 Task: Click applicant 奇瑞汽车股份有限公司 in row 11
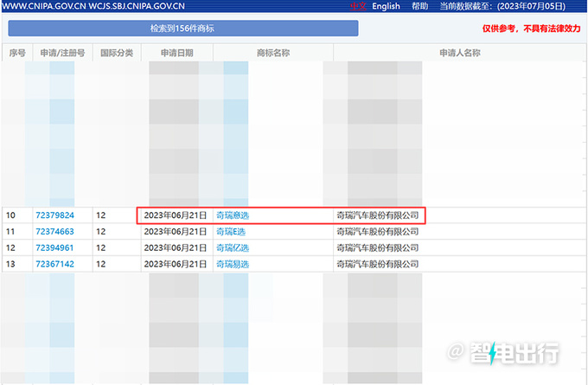pyautogui.click(x=378, y=232)
